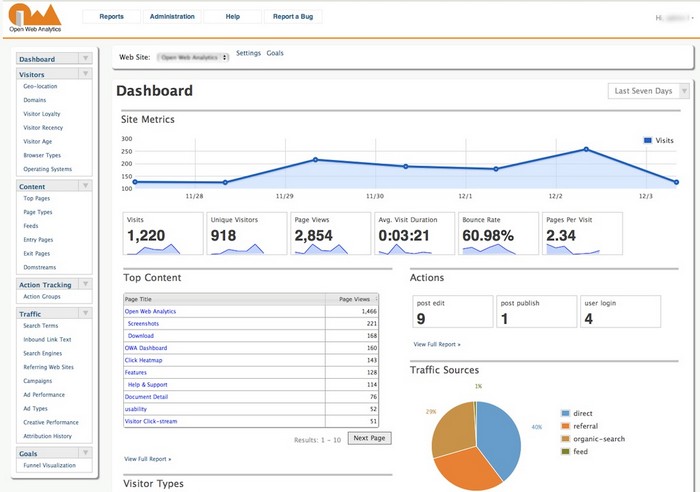Open Inbound Link Text report
Image resolution: width=700 pixels, height=492 pixels.
47,340
